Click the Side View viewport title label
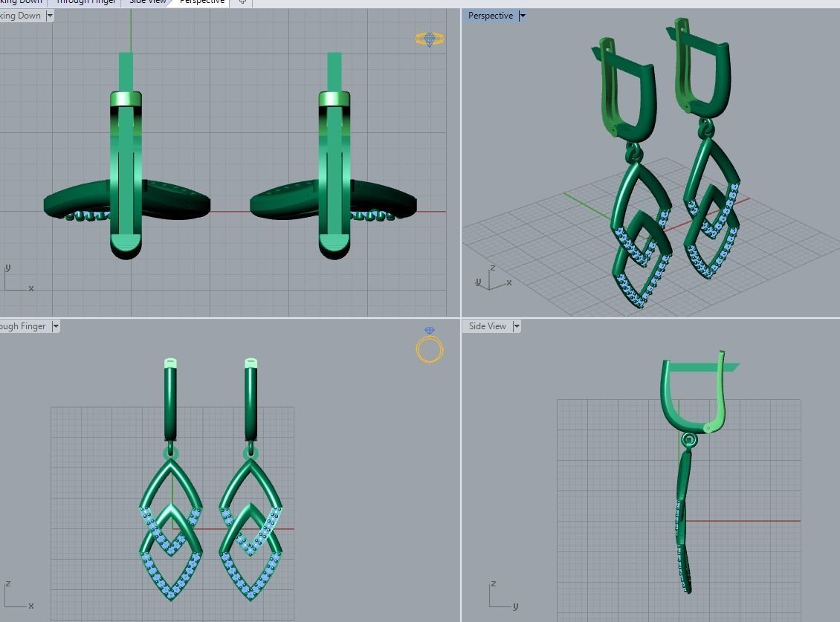Image resolution: width=840 pixels, height=622 pixels. pyautogui.click(x=487, y=326)
